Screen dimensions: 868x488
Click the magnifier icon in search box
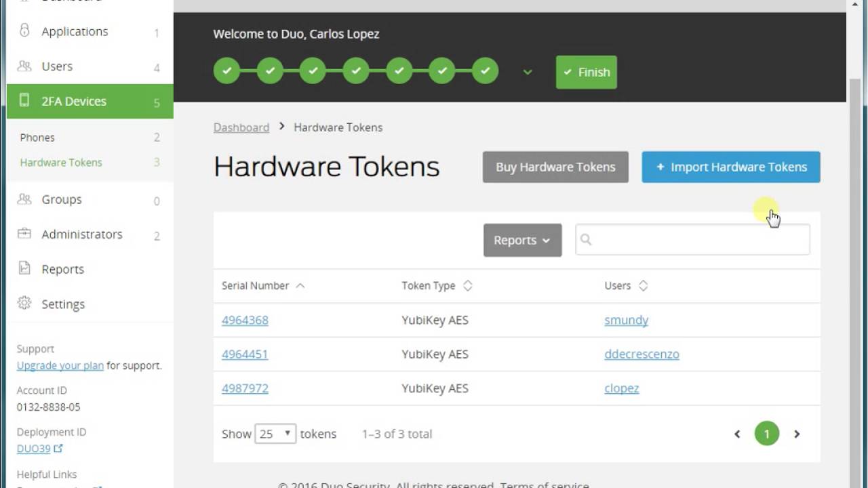click(x=587, y=239)
